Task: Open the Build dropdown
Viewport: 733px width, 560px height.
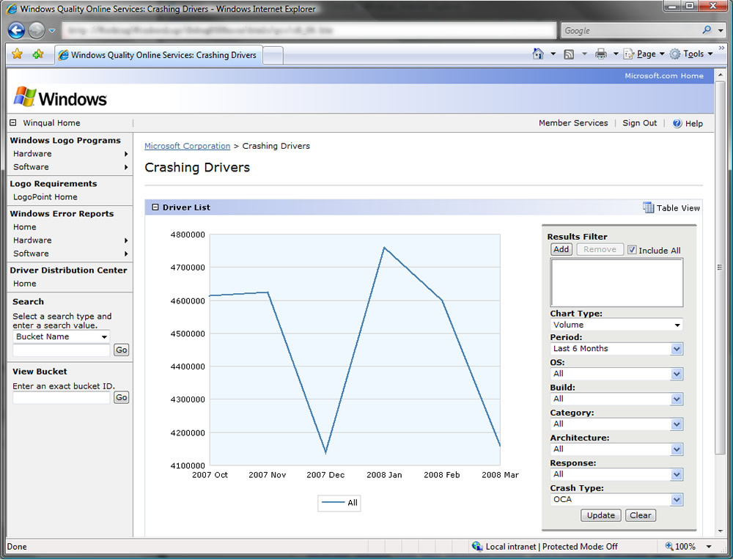Action: [x=616, y=399]
